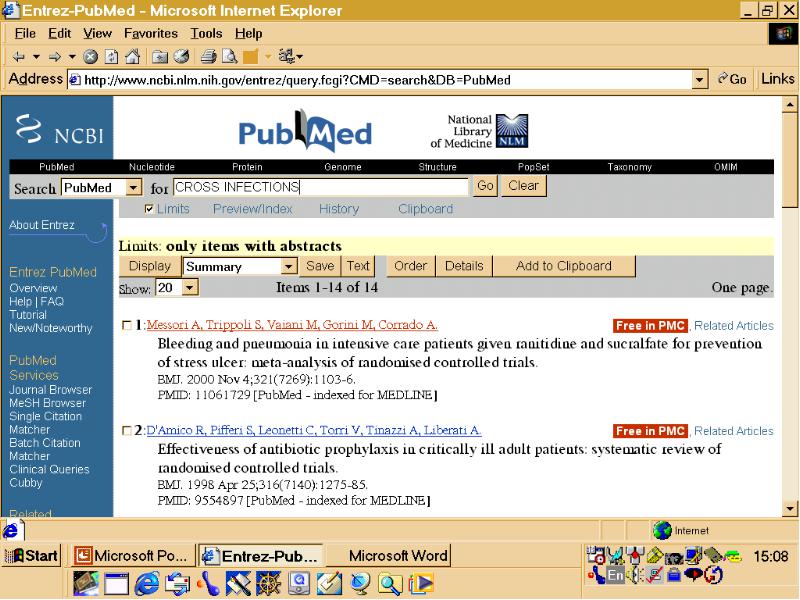This screenshot has height=600, width=800.
Task: Launch QuickTime Player from Quick Launch
Action: tap(299, 584)
